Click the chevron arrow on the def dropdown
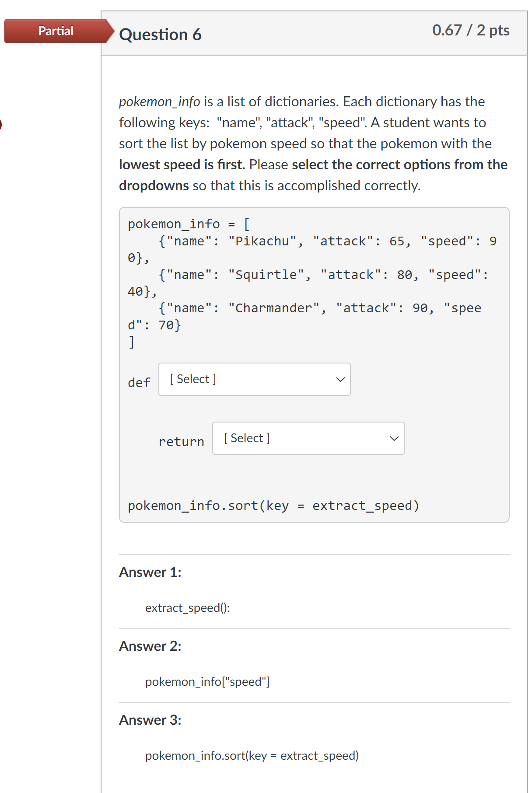532x793 pixels. tap(340, 379)
